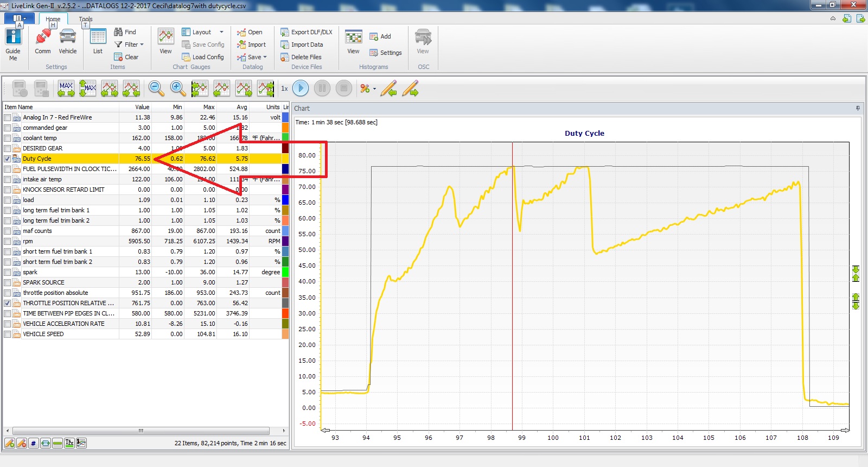The width and height of the screenshot is (868, 467).
Task: Open the Vehicle settings icon
Action: coord(68,41)
